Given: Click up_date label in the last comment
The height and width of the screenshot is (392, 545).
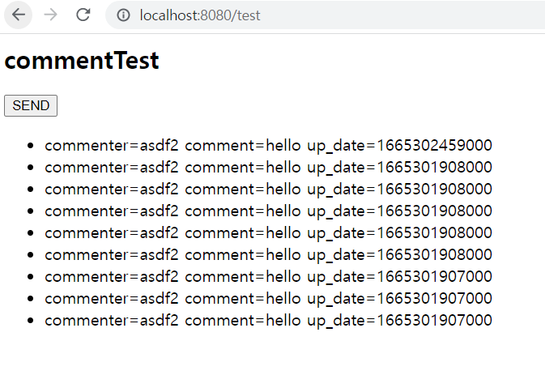Looking at the screenshot, I should click(336, 321).
